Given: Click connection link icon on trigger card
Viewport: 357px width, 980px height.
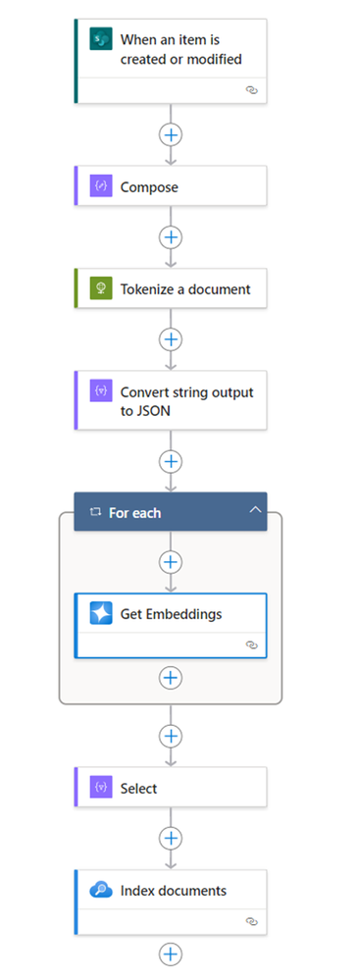Looking at the screenshot, I should 251,90.
